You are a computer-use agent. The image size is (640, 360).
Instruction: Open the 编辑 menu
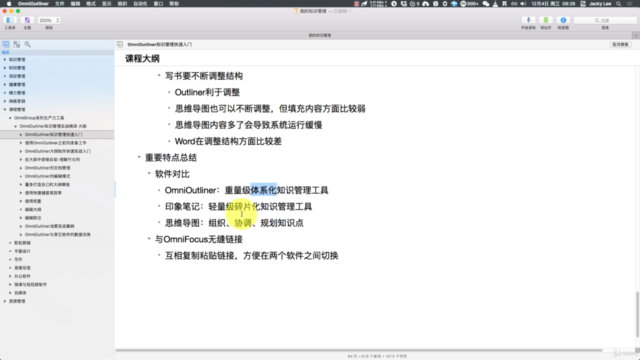coord(76,4)
